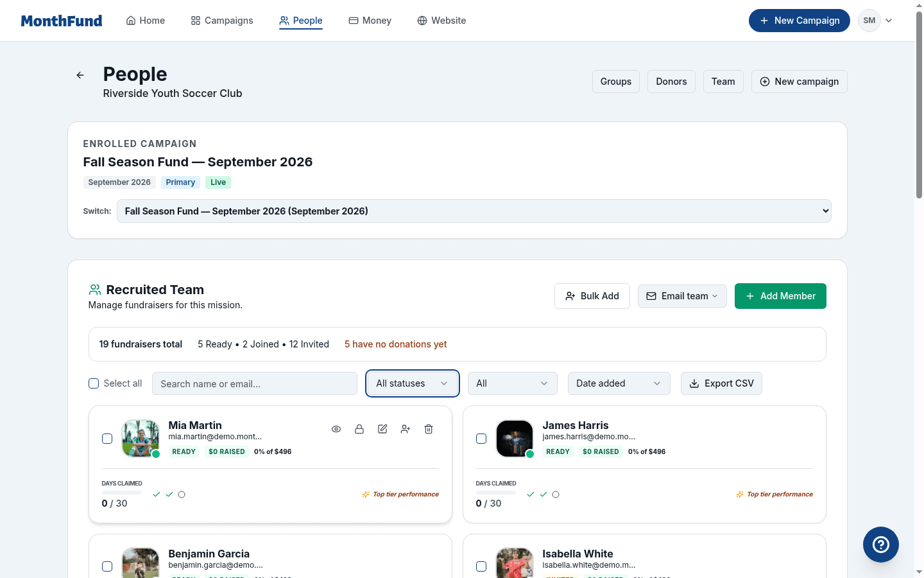Open the Campaigns tab
This screenshot has width=924, height=578.
(x=222, y=21)
